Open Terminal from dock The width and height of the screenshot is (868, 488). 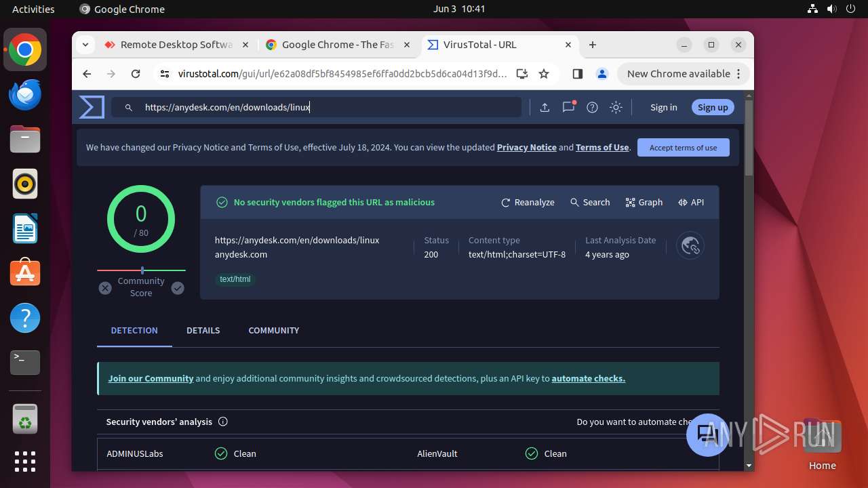[25, 363]
